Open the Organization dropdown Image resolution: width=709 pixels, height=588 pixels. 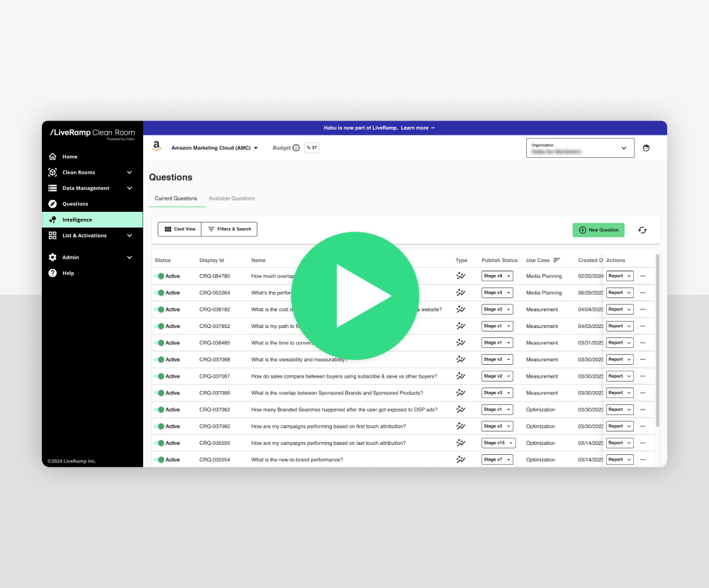[x=580, y=148]
